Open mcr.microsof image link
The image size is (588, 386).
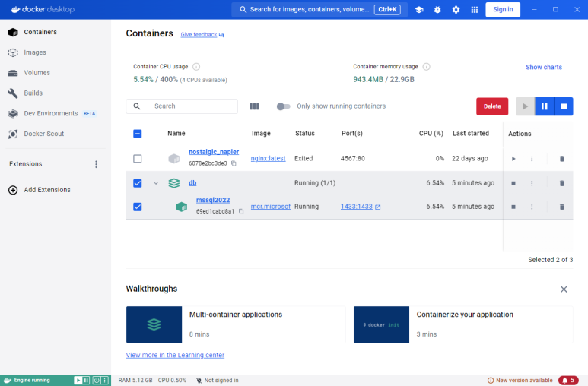click(271, 207)
